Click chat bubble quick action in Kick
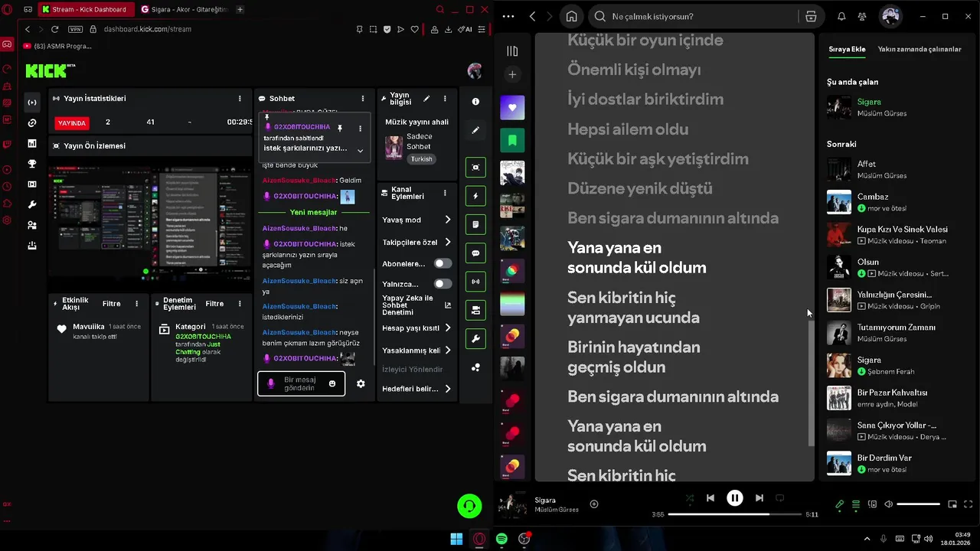 tap(475, 253)
